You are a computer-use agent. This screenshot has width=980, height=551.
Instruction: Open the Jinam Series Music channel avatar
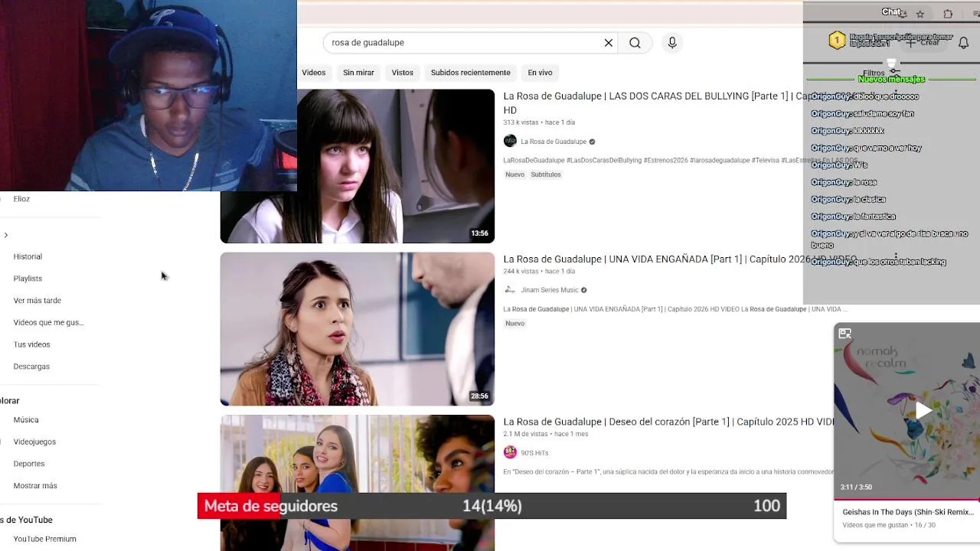(x=510, y=289)
